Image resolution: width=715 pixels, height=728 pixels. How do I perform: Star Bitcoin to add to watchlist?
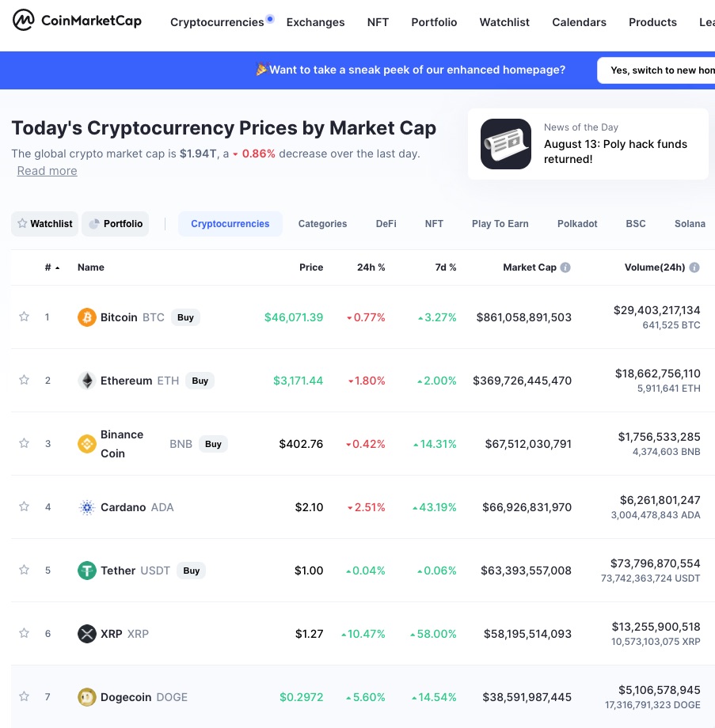pyautogui.click(x=24, y=317)
